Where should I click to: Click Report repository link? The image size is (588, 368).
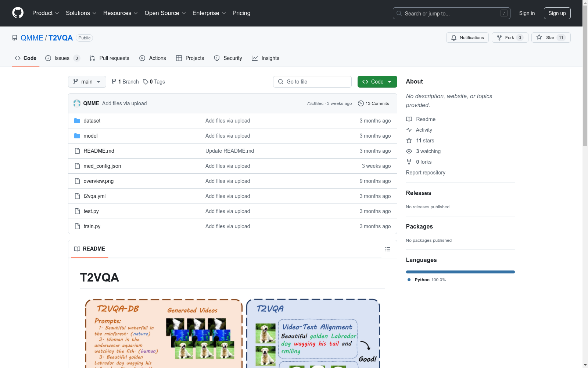(426, 173)
